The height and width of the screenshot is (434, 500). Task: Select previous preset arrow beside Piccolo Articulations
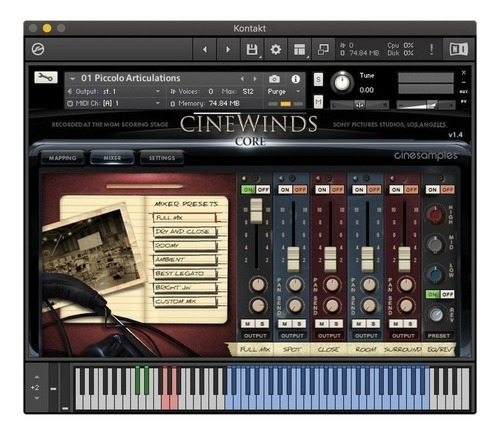[x=242, y=79]
